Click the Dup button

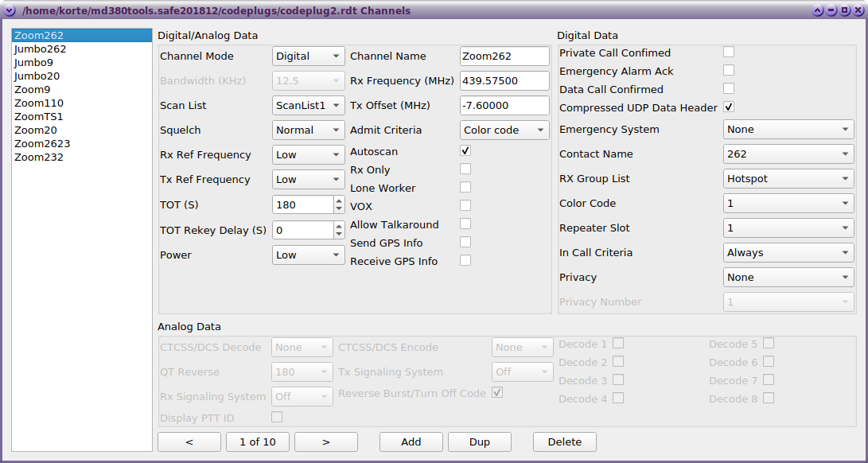(479, 442)
